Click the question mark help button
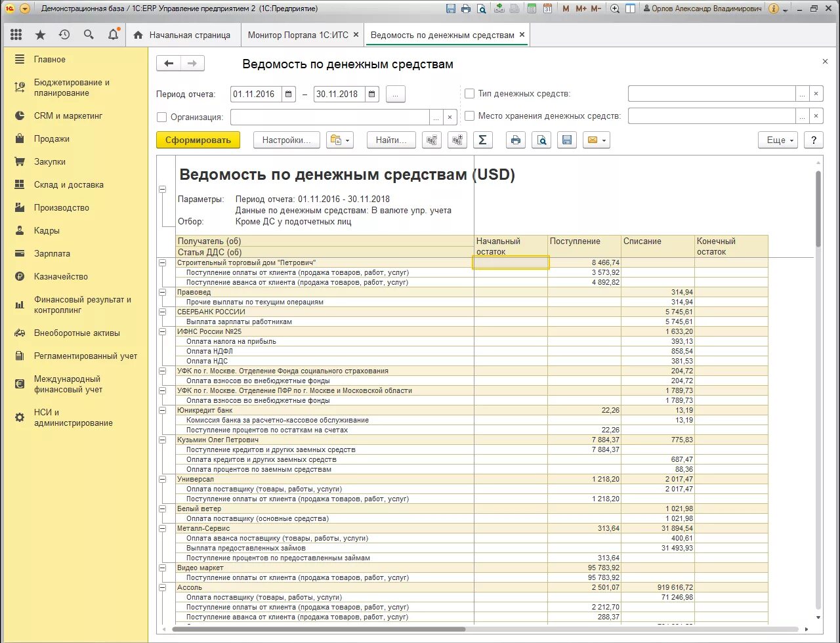840x643 pixels. click(x=814, y=140)
